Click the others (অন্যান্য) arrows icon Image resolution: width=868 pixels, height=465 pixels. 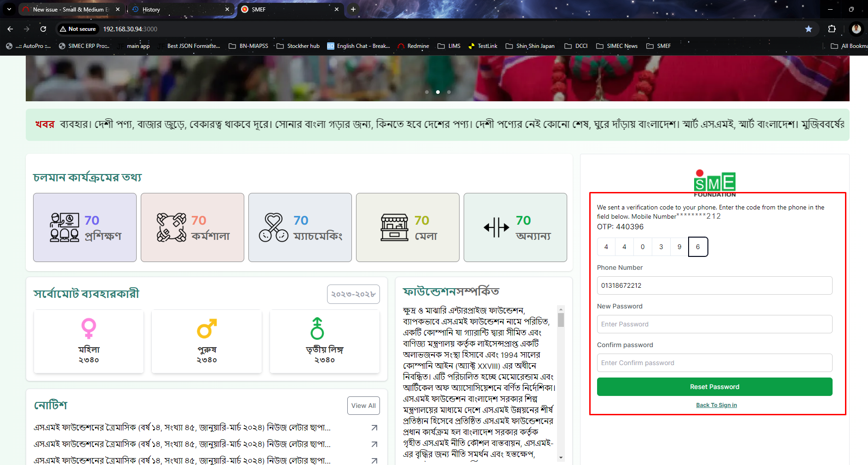[x=496, y=227]
